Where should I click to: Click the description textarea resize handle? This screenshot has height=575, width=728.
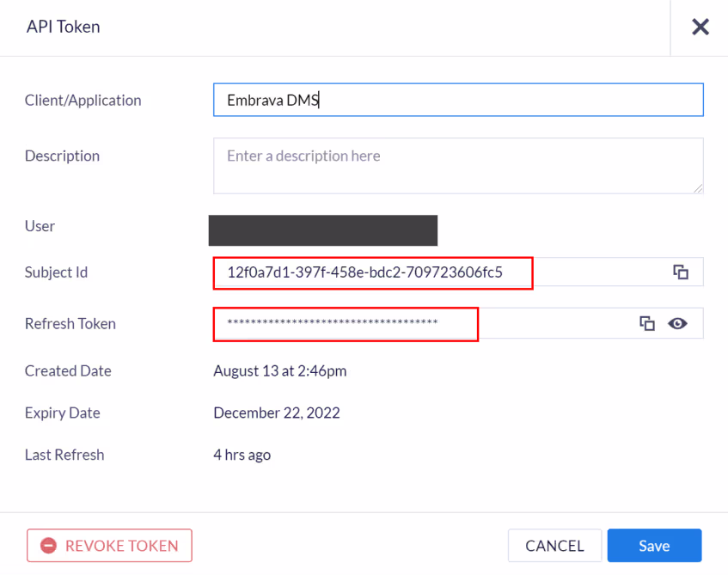coord(698,188)
